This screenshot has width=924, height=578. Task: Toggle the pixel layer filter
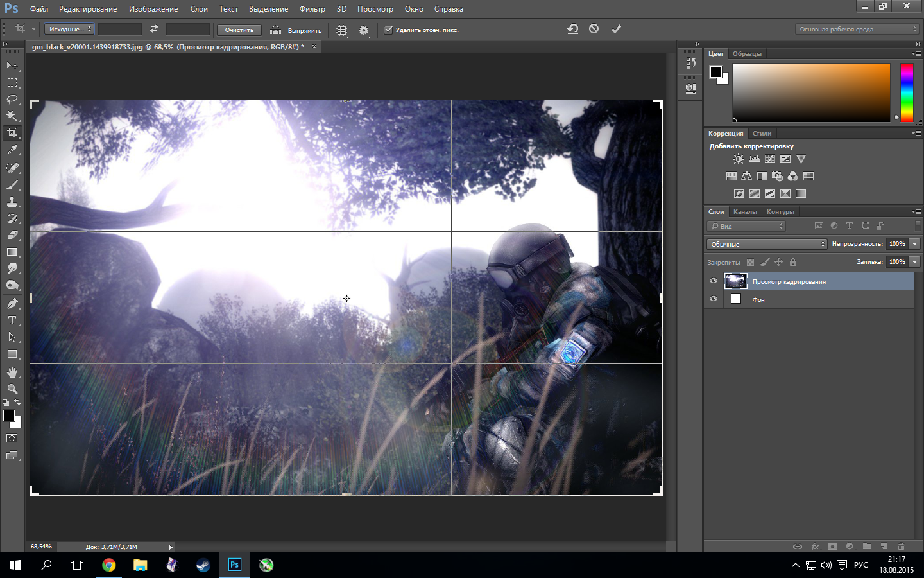pyautogui.click(x=819, y=226)
